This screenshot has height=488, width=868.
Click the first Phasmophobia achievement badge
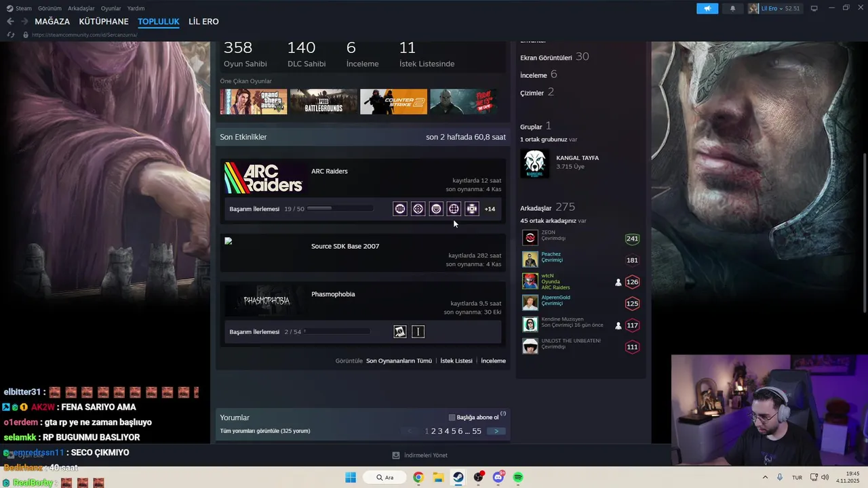(x=400, y=331)
